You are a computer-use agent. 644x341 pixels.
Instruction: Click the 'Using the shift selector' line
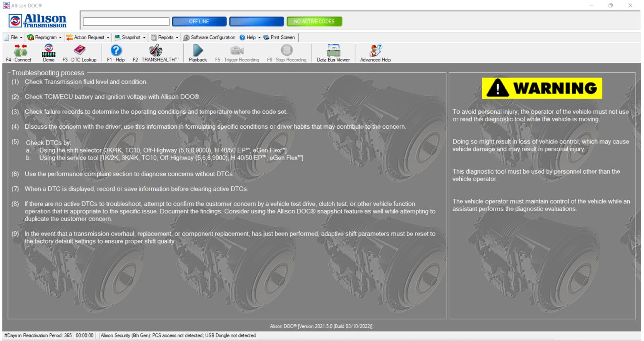click(163, 150)
